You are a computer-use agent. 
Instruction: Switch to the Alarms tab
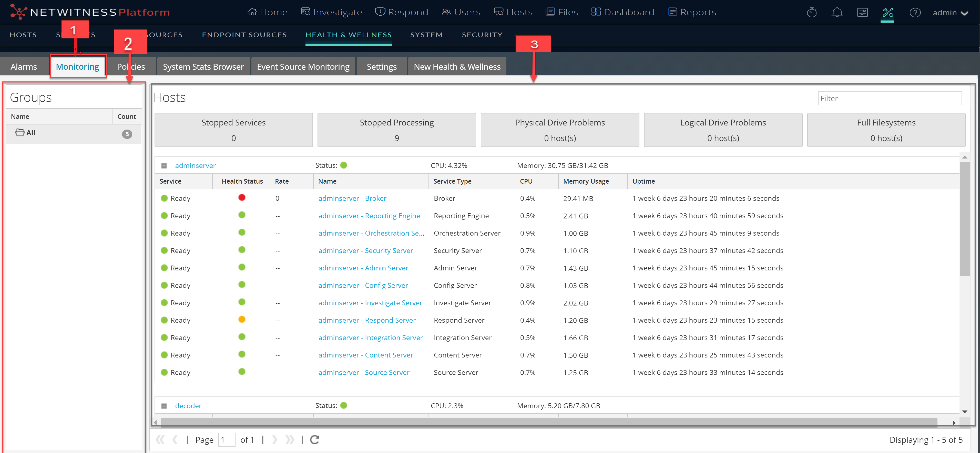[24, 67]
